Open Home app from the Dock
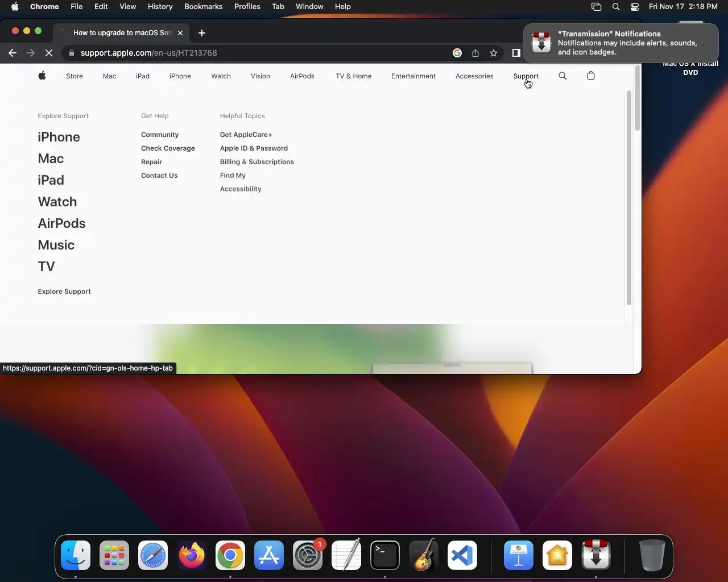This screenshot has width=728, height=582. pyautogui.click(x=557, y=555)
